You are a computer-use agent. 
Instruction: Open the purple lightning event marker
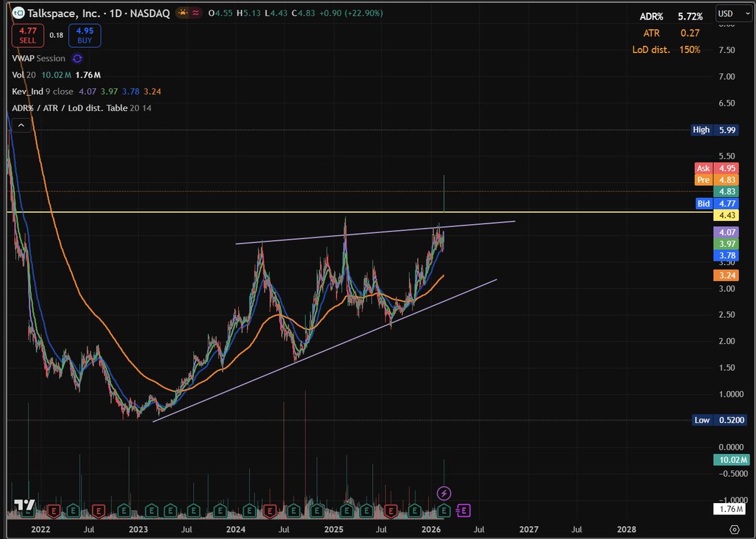coord(444,493)
